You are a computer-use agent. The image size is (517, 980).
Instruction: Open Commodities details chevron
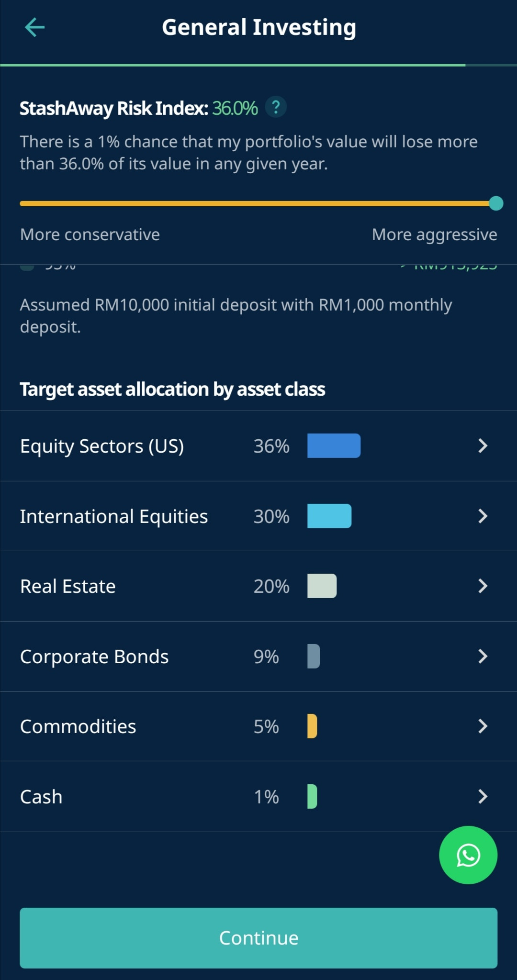[483, 726]
